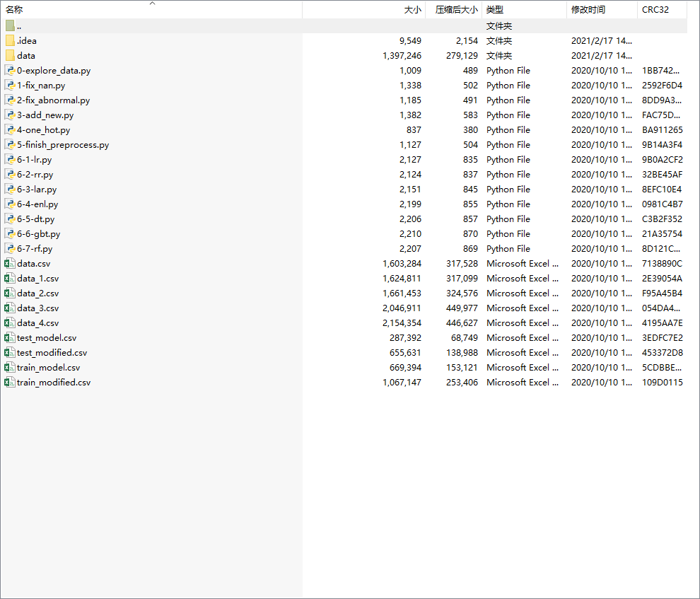
Task: Click the test_model.csv Excel file icon
Action: click(10, 338)
